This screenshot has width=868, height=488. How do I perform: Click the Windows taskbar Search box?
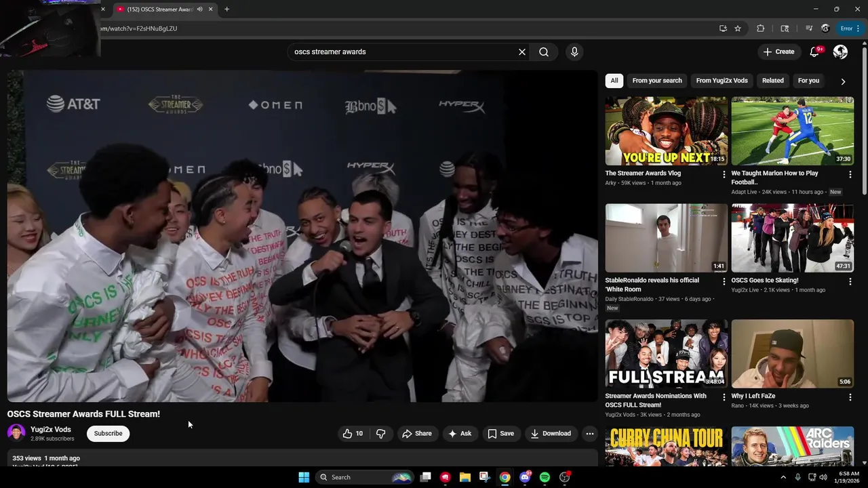[x=365, y=477]
